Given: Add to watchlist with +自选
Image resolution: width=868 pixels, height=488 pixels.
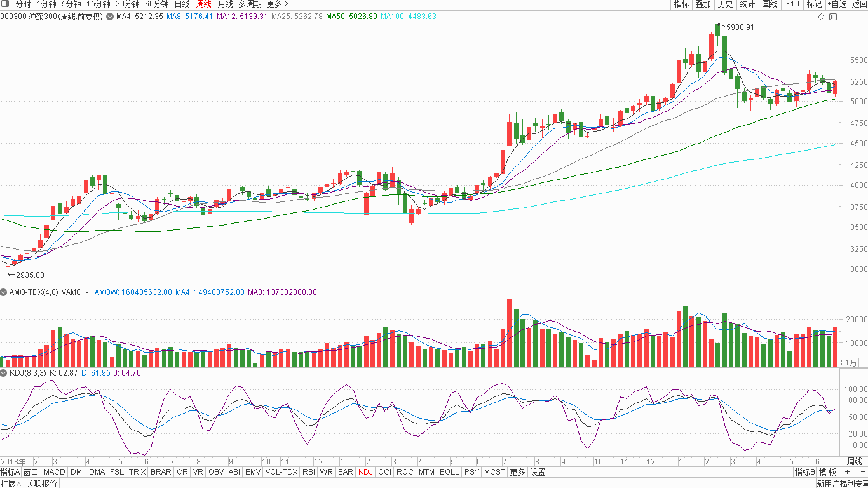Looking at the screenshot, I should click(837, 4).
